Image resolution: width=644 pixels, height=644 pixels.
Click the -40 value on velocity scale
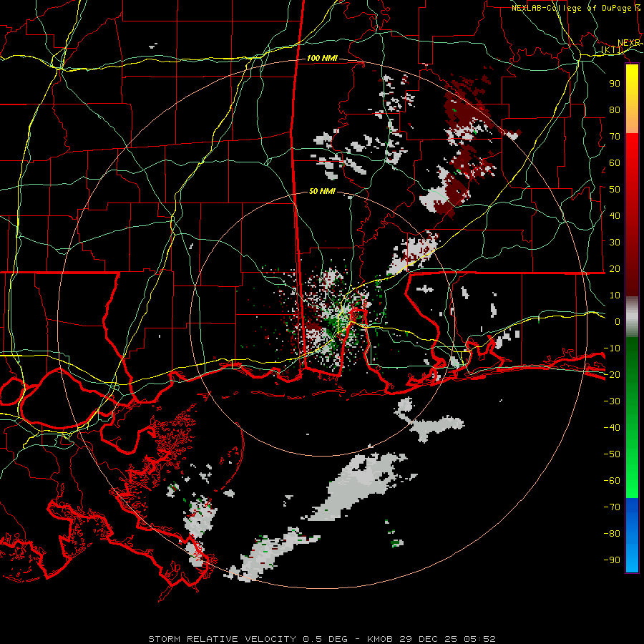[x=612, y=428]
